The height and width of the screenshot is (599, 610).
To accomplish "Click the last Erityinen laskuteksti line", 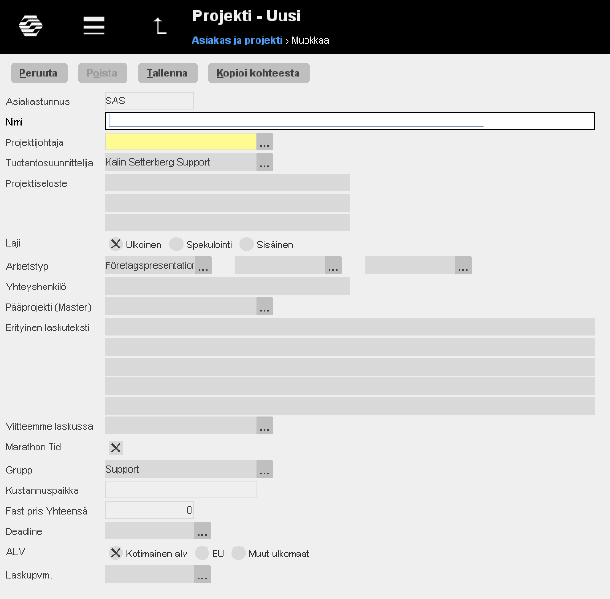I will coord(350,406).
